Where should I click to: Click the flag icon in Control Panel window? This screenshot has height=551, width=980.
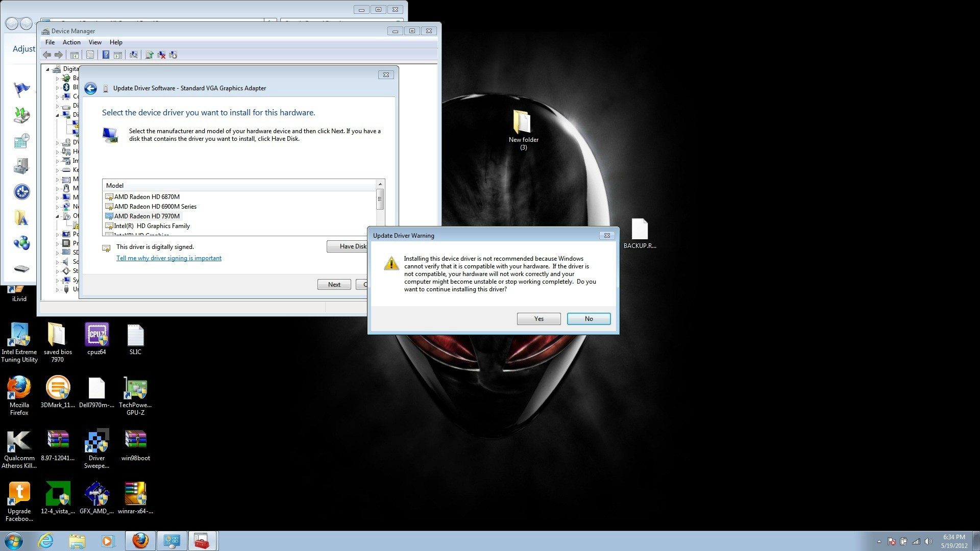click(21, 90)
